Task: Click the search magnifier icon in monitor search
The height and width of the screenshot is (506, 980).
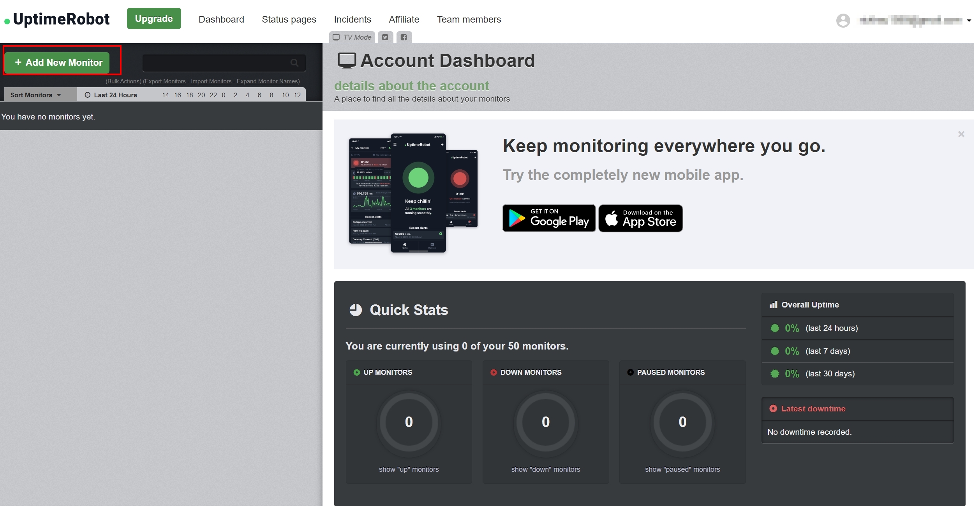Action: [x=294, y=63]
